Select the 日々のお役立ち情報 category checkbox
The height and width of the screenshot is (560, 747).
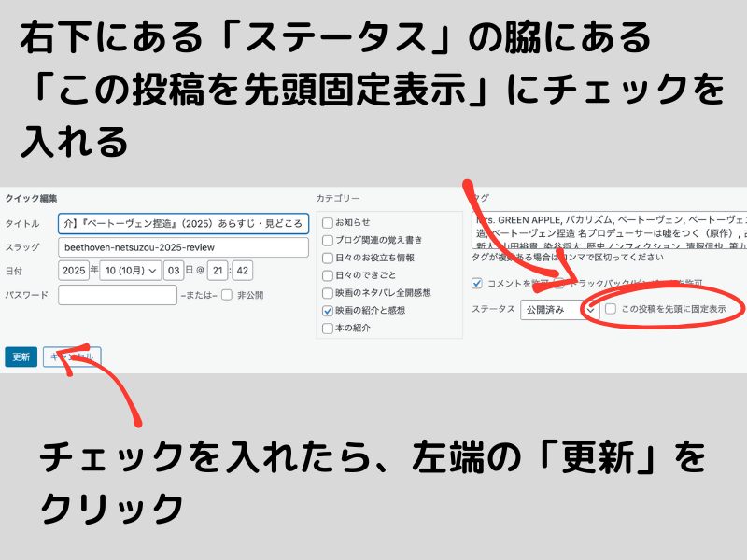(327, 258)
